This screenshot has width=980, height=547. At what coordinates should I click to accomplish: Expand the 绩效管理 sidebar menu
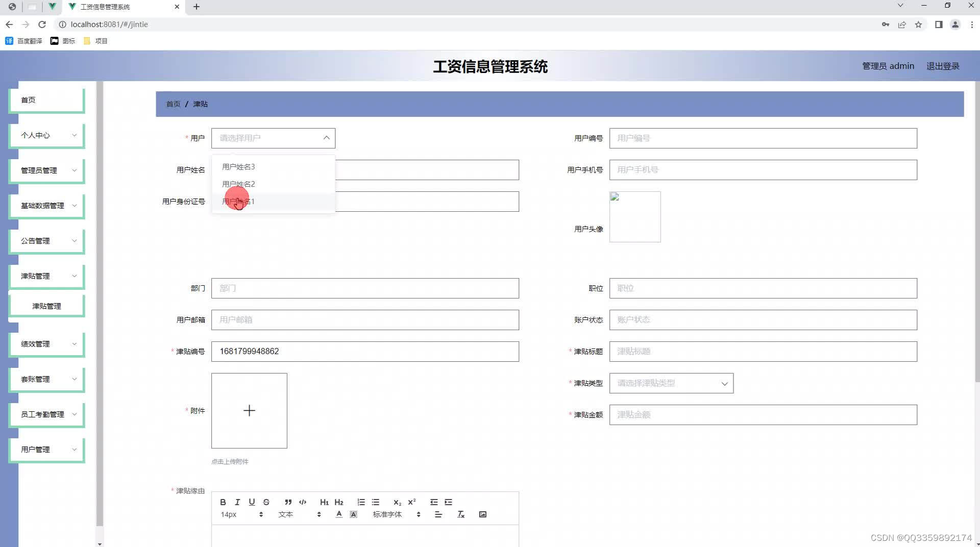(46, 344)
